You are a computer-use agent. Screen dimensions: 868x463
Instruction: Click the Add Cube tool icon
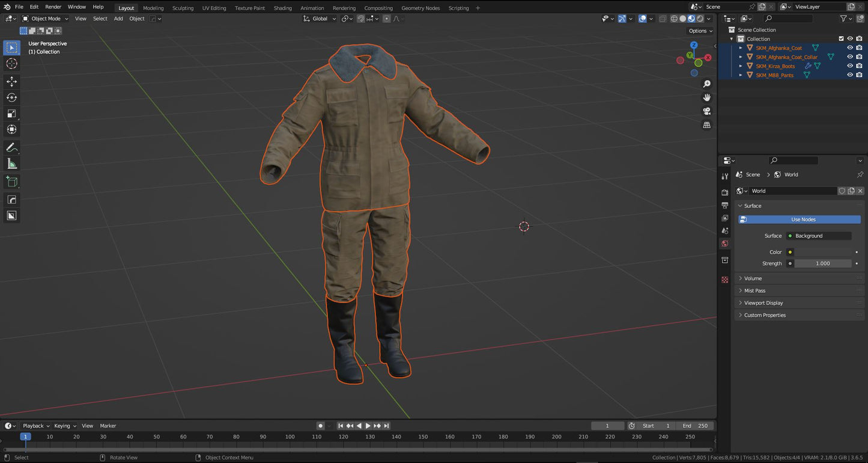[11, 182]
